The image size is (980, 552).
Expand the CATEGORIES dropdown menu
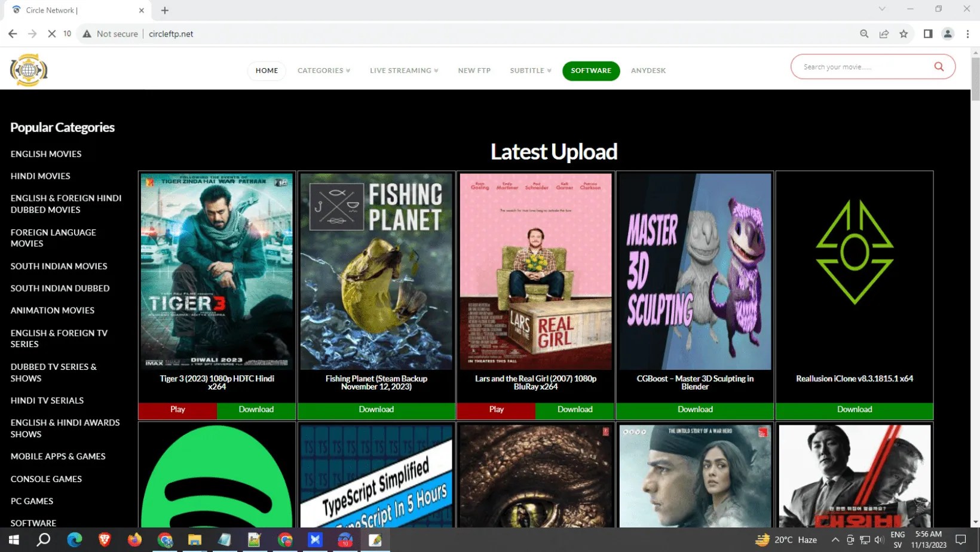coord(323,70)
